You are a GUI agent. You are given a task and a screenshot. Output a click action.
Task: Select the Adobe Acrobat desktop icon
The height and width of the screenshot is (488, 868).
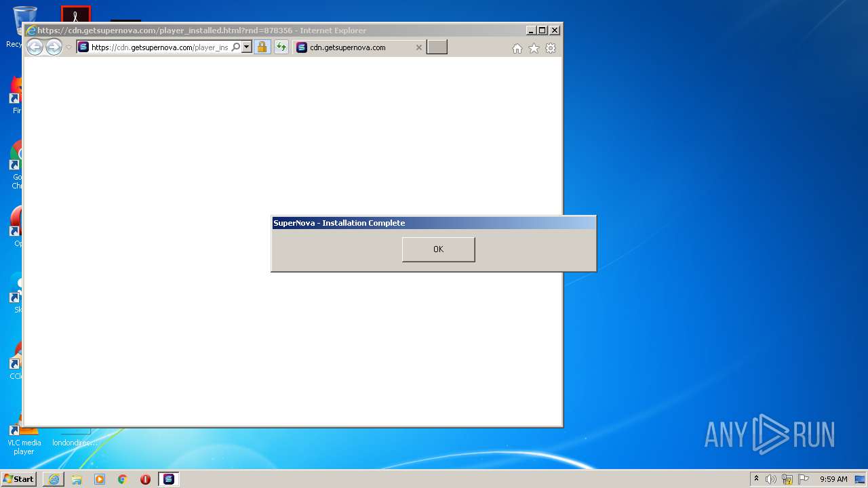click(x=75, y=14)
